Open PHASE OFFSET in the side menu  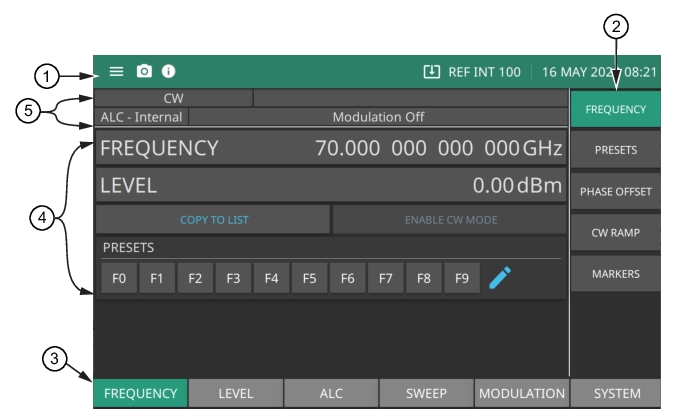[615, 191]
